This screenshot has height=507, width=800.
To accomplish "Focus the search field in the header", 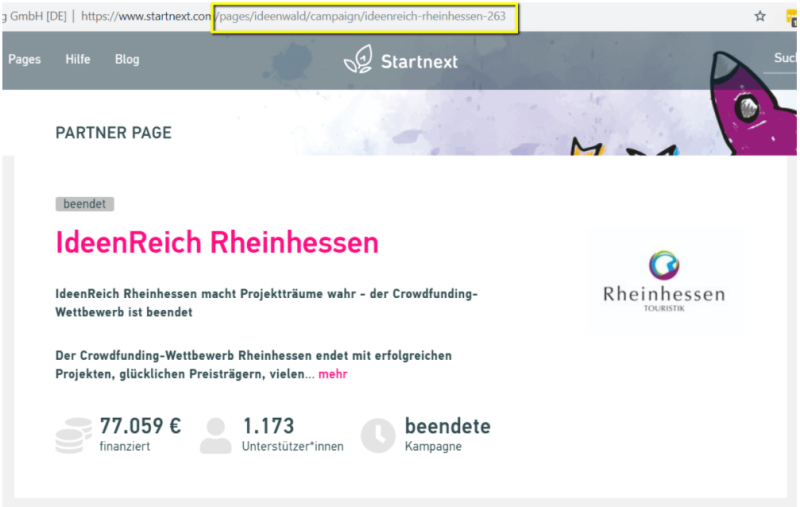I will coord(784,59).
